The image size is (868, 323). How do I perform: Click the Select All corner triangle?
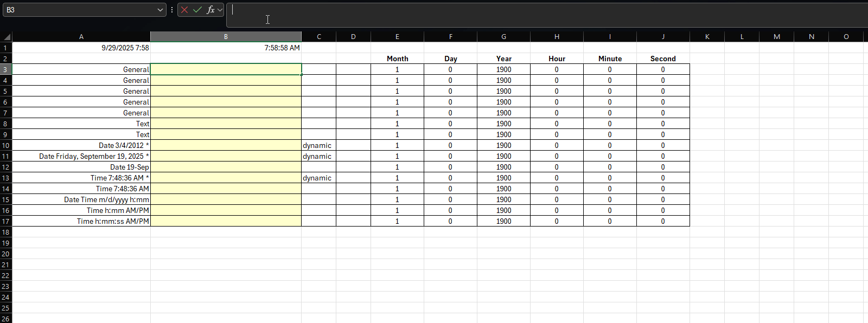(7, 37)
